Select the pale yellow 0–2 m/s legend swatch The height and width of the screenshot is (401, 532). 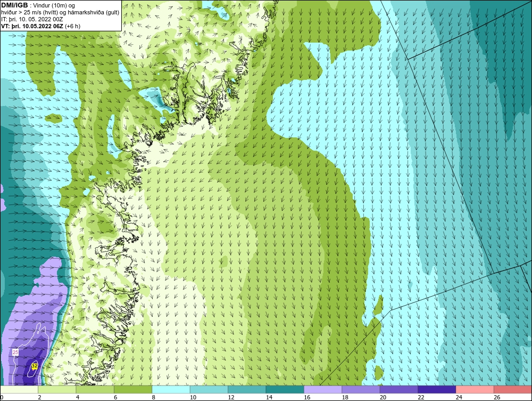pyautogui.click(x=19, y=389)
